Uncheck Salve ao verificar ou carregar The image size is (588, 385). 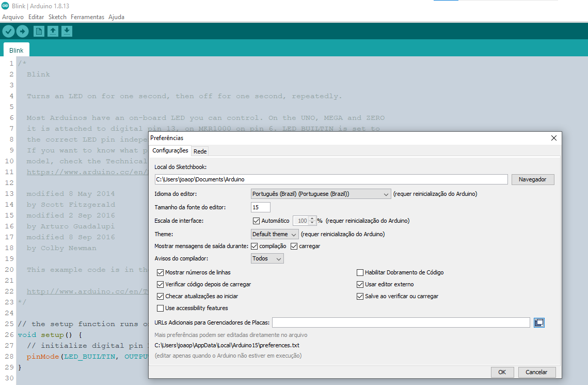(x=360, y=297)
